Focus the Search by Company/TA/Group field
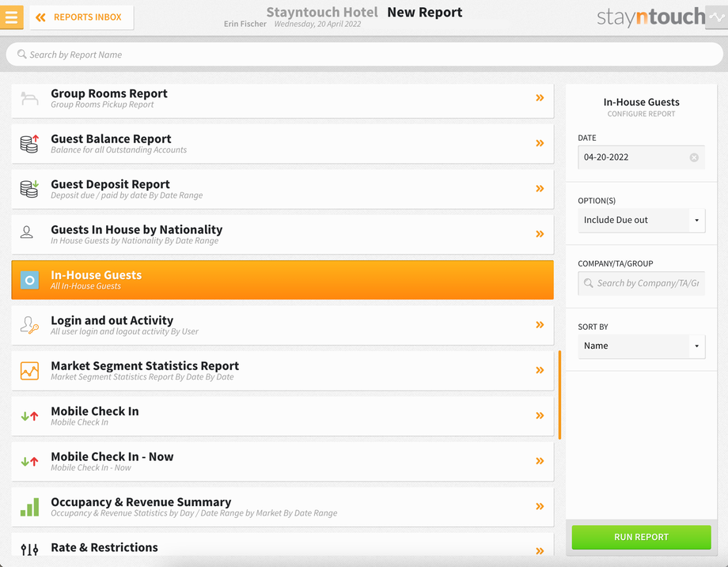This screenshot has width=728, height=567. (641, 283)
